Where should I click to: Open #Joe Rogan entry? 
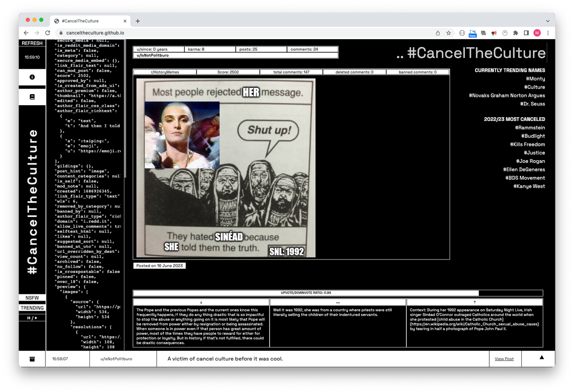[x=530, y=161]
